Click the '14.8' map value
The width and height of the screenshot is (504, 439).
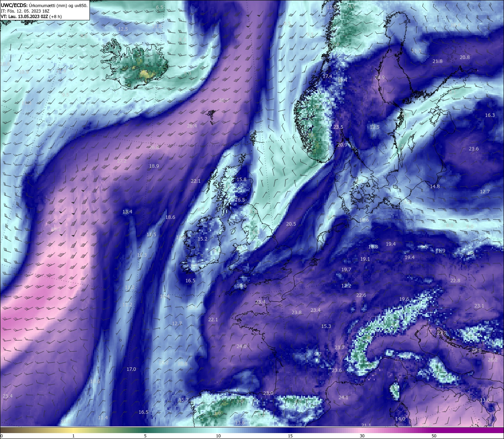pyautogui.click(x=435, y=187)
